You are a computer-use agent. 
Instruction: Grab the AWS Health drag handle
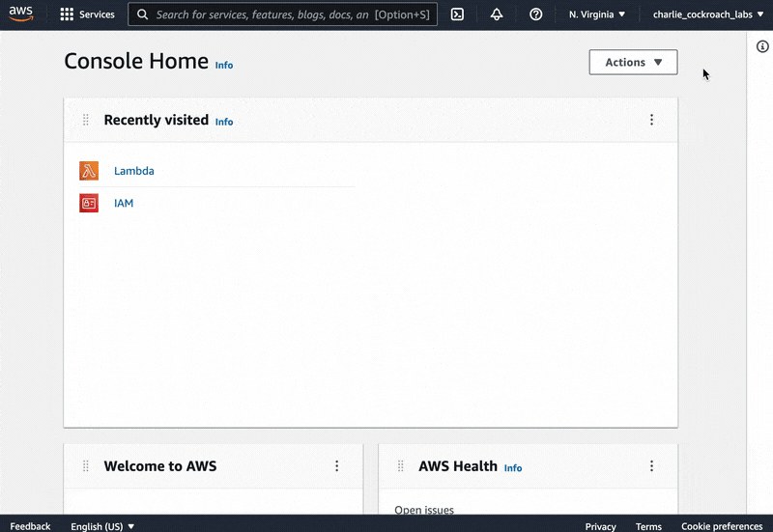click(400, 466)
